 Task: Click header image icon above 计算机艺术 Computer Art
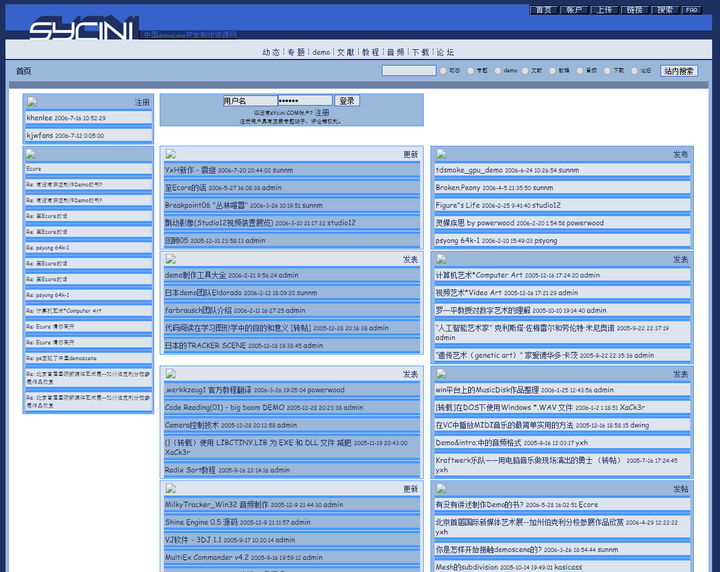click(x=441, y=259)
